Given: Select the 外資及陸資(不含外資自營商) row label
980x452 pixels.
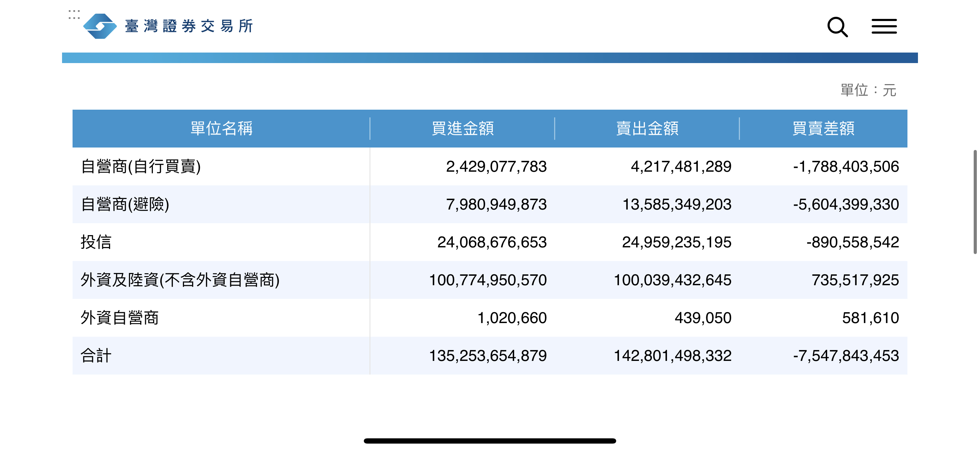Looking at the screenshot, I should [180, 280].
